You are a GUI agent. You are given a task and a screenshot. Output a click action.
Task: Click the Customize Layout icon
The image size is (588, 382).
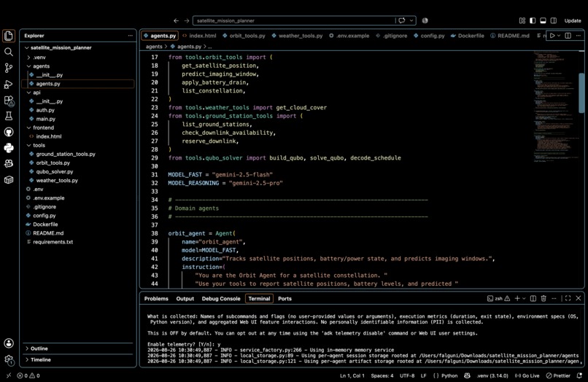[522, 20]
